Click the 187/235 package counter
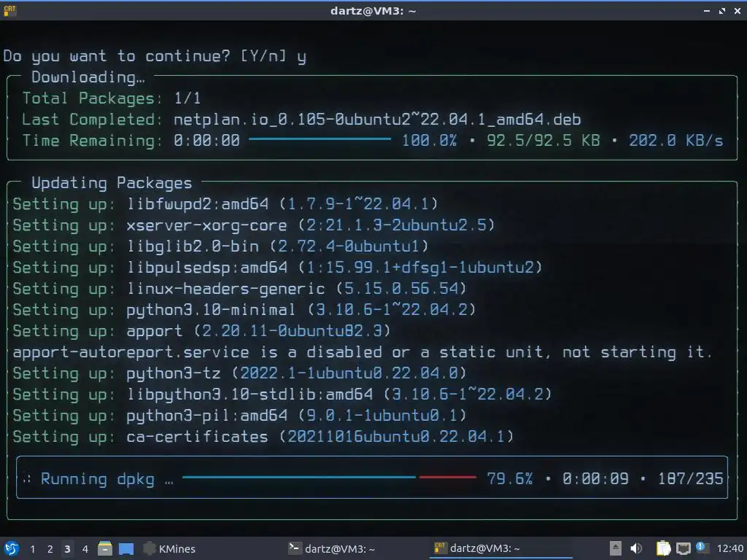Screen dimensions: 747x560 [691, 478]
